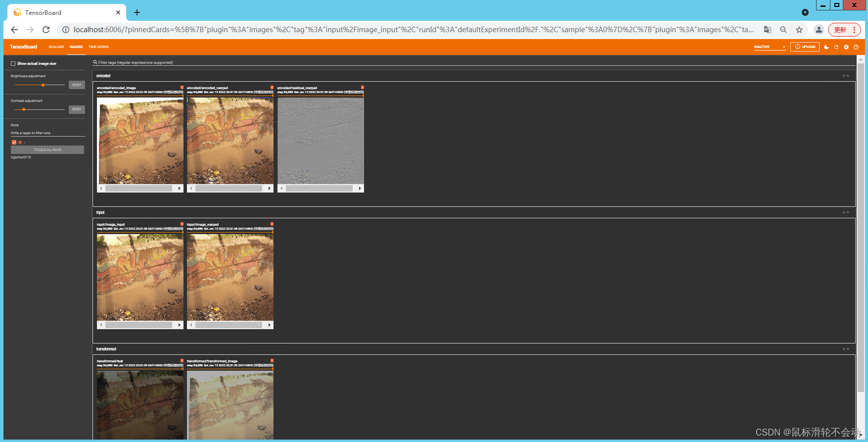Reset the brightness adjustment
Image resolution: width=868 pixels, height=442 pixels.
tap(77, 85)
